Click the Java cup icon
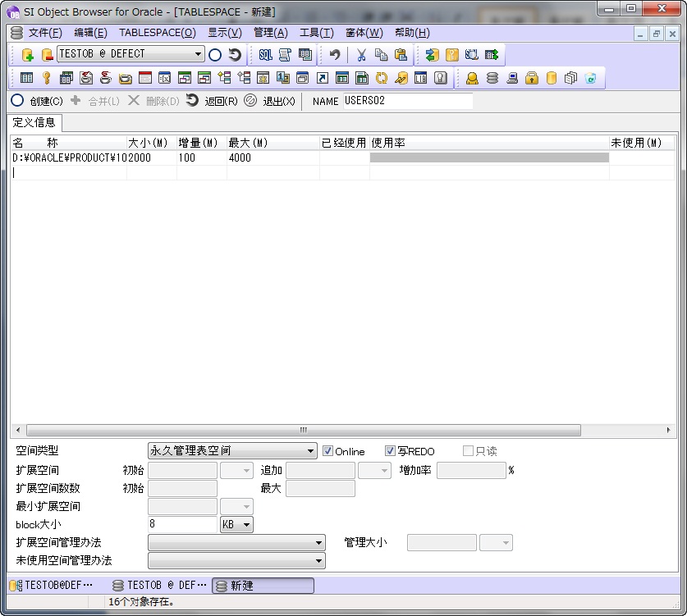687x616 pixels. coord(106,78)
